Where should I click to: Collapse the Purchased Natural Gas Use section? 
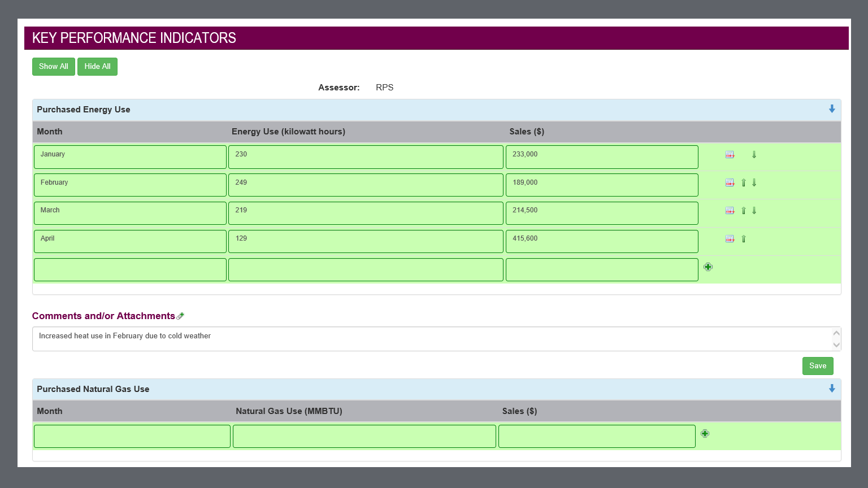[832, 389]
